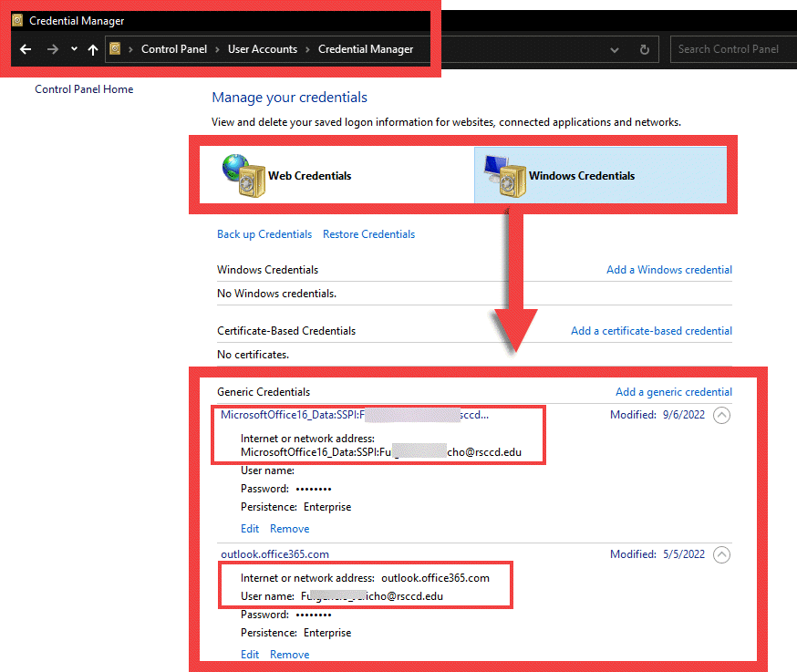Open the address bar history dropdown
The width and height of the screenshot is (797, 672).
coord(615,50)
